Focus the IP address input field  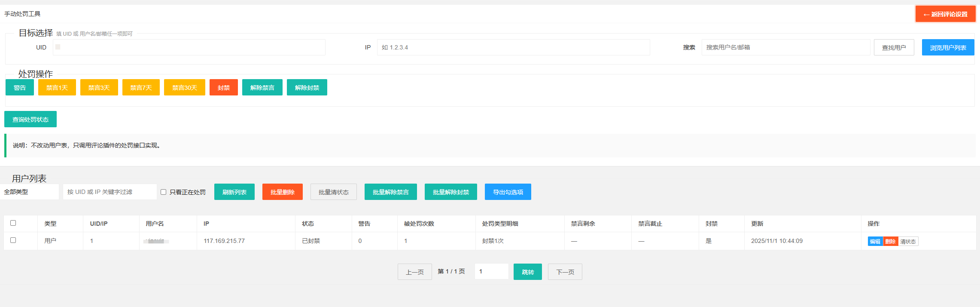pos(513,47)
